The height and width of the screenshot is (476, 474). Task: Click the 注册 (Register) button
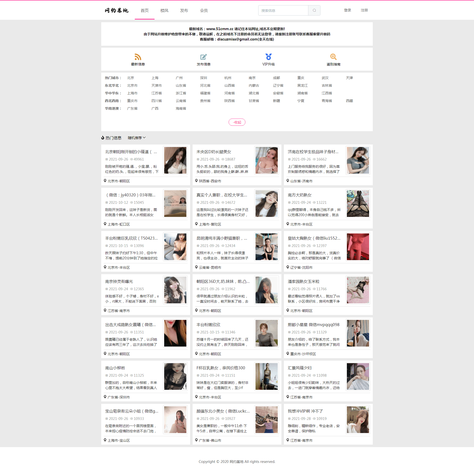click(364, 10)
